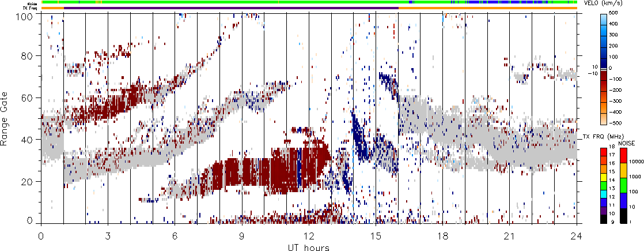This screenshot has width=644, height=251.
Task: Click "18" in the TX FRQ legend
Action: pos(613,147)
